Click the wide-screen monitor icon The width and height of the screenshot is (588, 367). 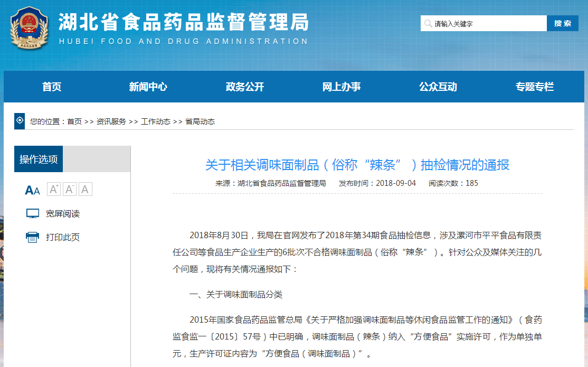[x=33, y=213]
